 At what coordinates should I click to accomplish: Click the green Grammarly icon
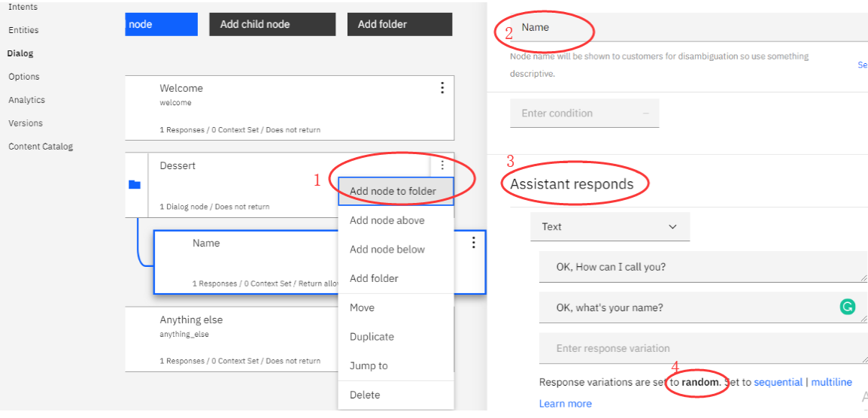point(848,307)
